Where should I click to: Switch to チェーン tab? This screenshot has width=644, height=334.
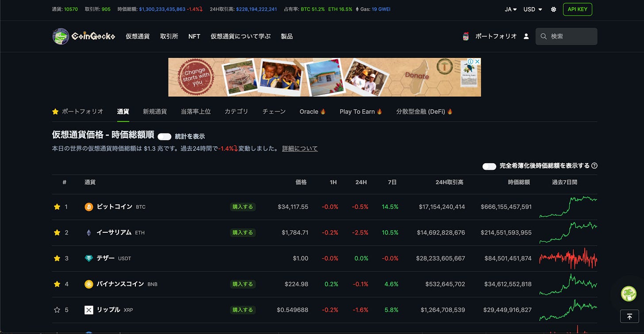click(274, 111)
